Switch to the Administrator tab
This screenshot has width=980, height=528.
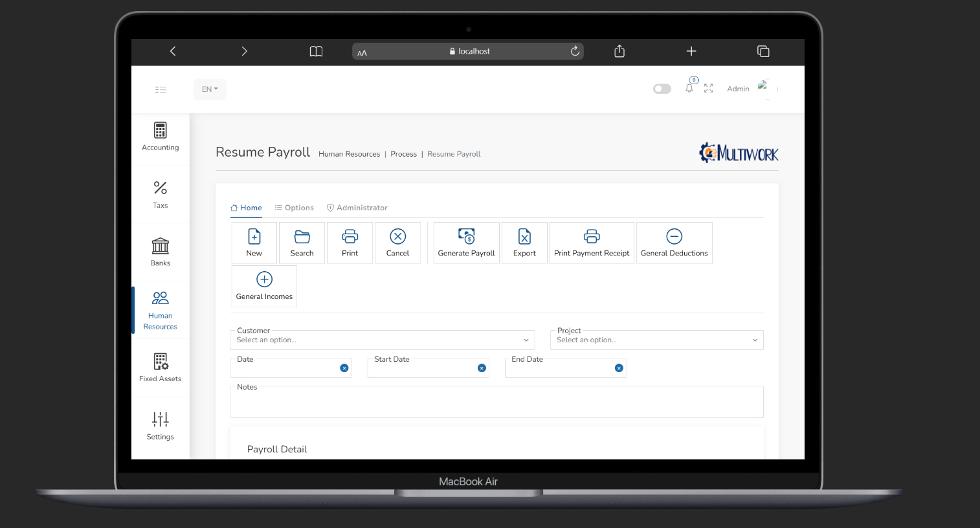pyautogui.click(x=357, y=208)
